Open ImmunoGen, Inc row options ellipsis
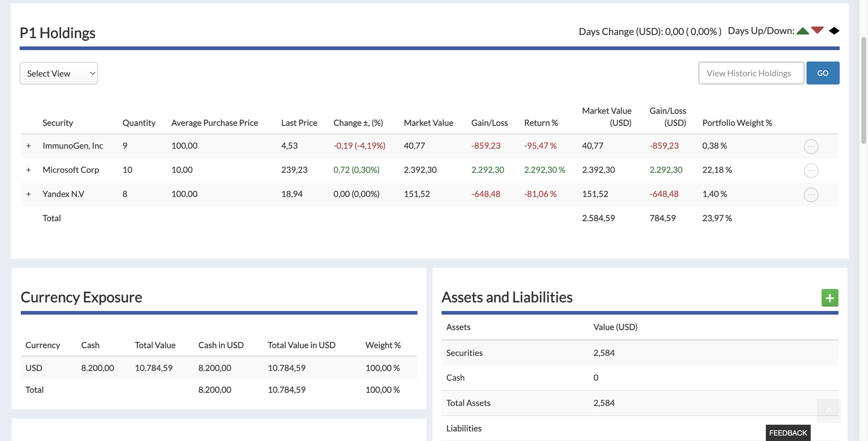This screenshot has width=868, height=441. [x=811, y=146]
